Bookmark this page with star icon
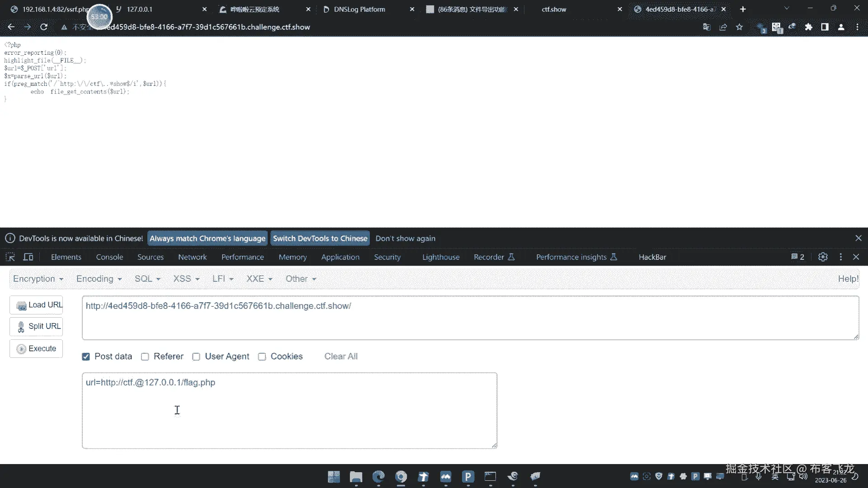The height and width of the screenshot is (488, 868). pyautogui.click(x=739, y=27)
